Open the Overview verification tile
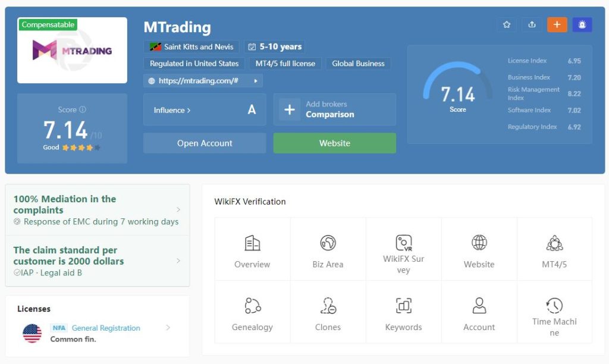Screen dimensions: 609x364 point(252,249)
